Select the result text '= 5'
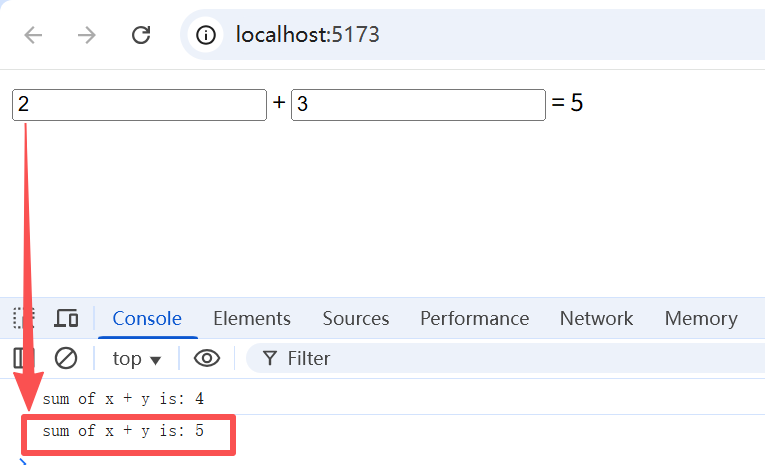Image resolution: width=765 pixels, height=465 pixels. [567, 103]
